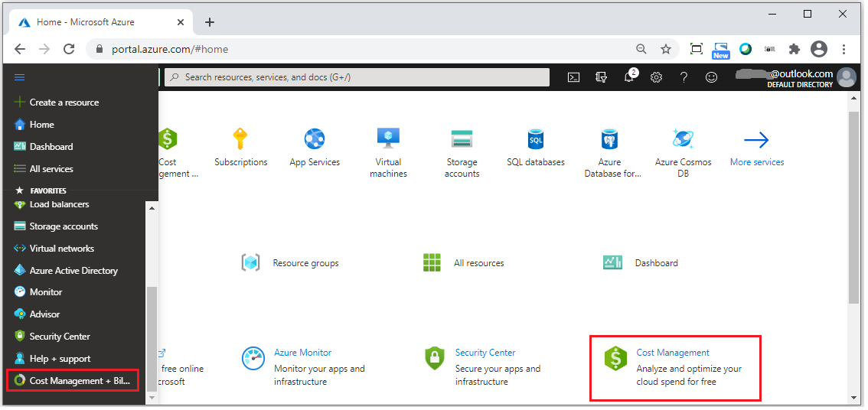Click the sidebar scroll down arrow
The height and width of the screenshot is (410, 868).
point(151,398)
